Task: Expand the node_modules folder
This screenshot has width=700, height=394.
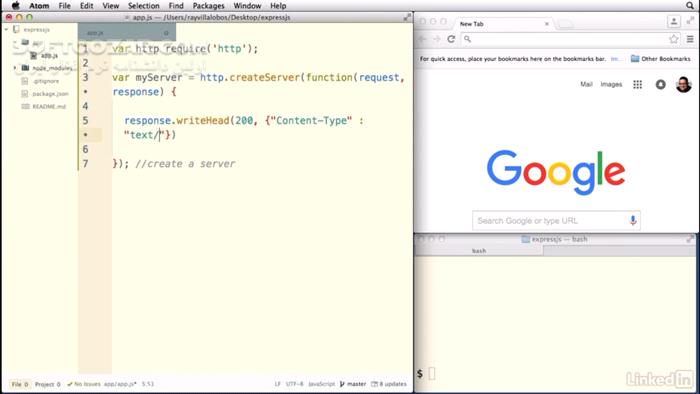Action: tap(15, 68)
